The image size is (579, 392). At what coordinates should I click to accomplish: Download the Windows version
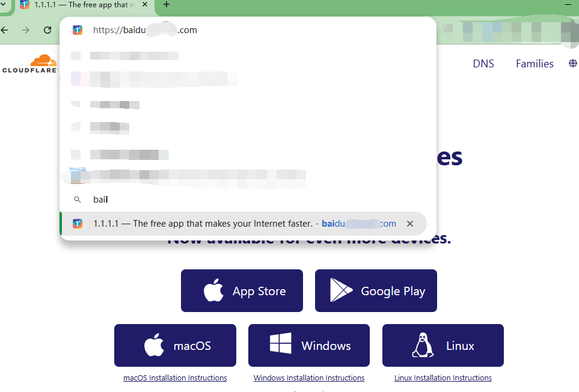pos(308,346)
